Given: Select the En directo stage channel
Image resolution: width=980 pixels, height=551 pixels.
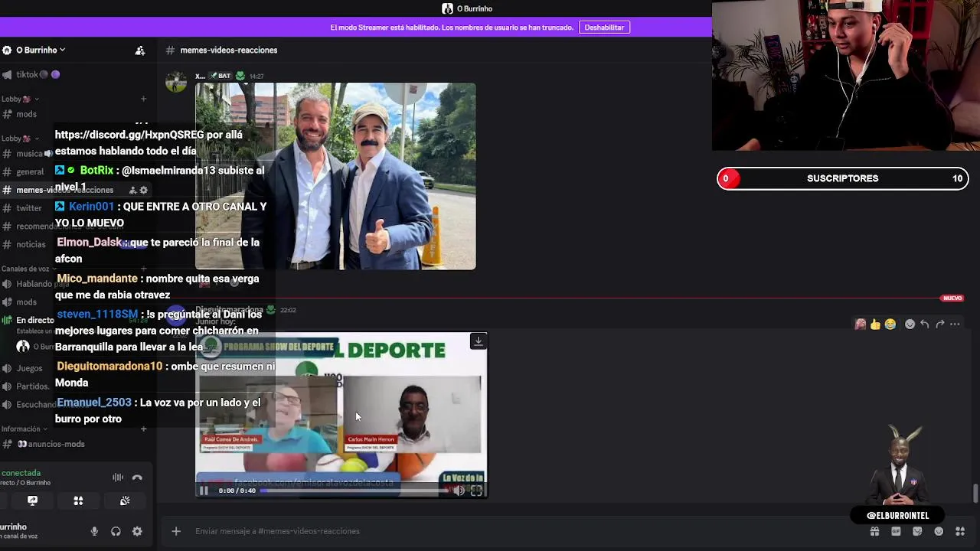Looking at the screenshot, I should pyautogui.click(x=34, y=320).
